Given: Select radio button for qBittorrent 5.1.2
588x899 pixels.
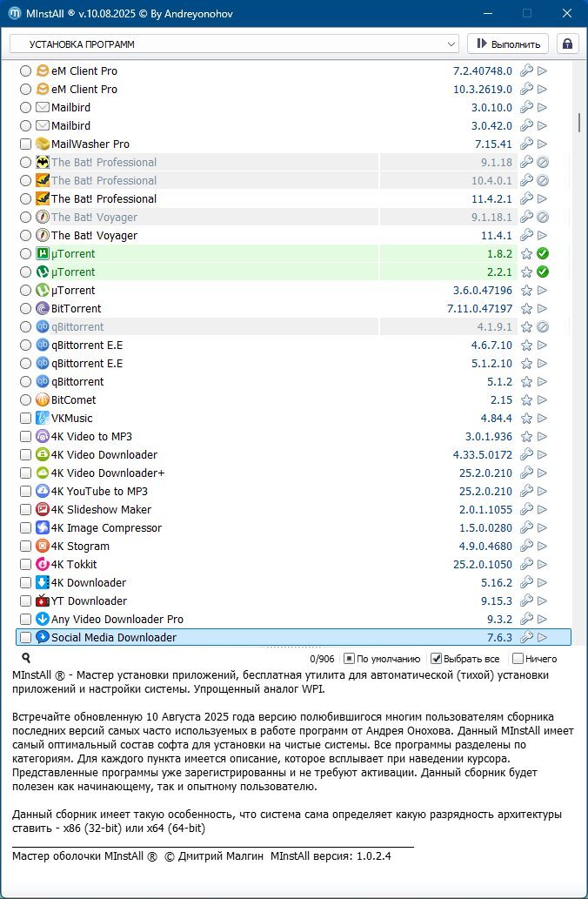Looking at the screenshot, I should click(x=25, y=382).
